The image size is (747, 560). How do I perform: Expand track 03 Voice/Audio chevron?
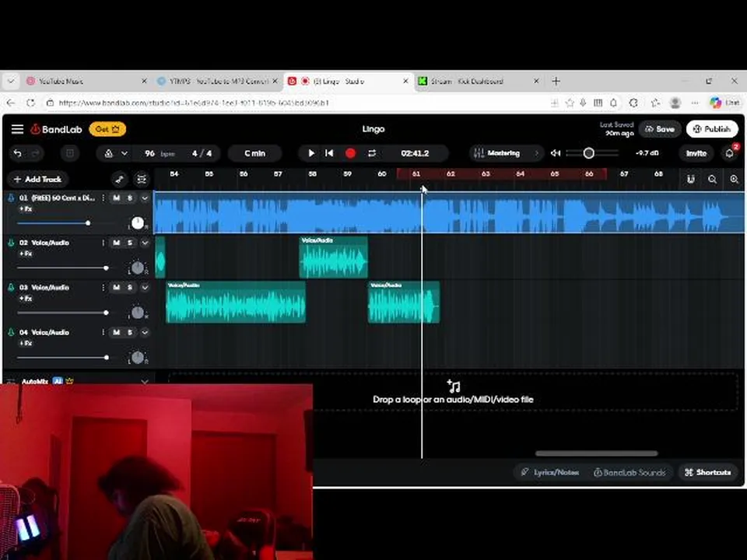(x=145, y=288)
